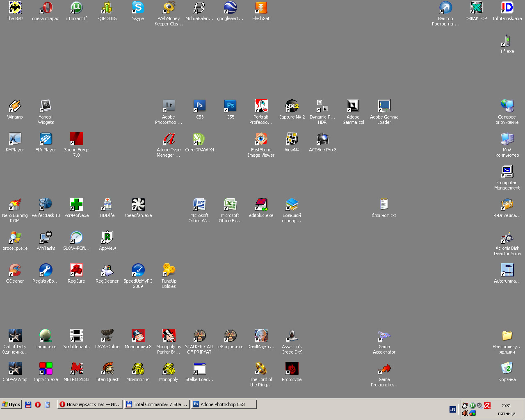The height and width of the screenshot is (420, 525).
Task: Open TuneUp Utilities shortcut
Action: (169, 270)
